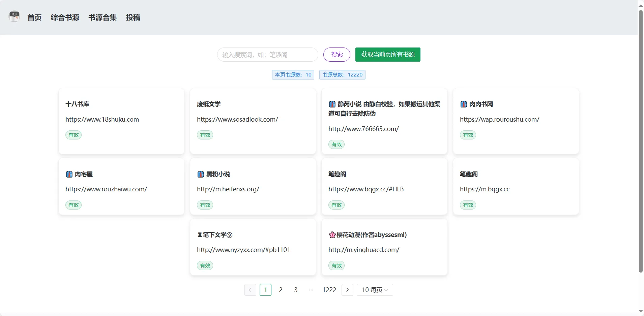Go to the next page arrow
Image resolution: width=644 pixels, height=316 pixels.
[x=347, y=290]
